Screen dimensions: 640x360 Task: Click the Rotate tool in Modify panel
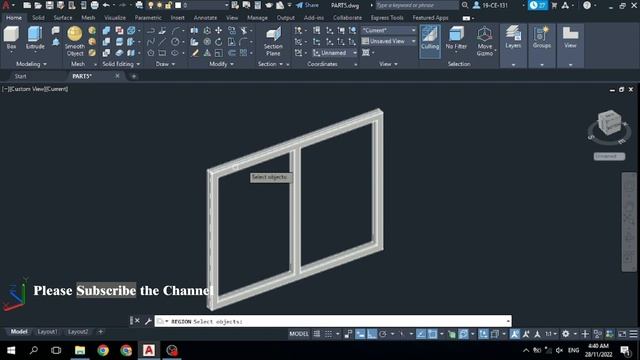(219, 42)
